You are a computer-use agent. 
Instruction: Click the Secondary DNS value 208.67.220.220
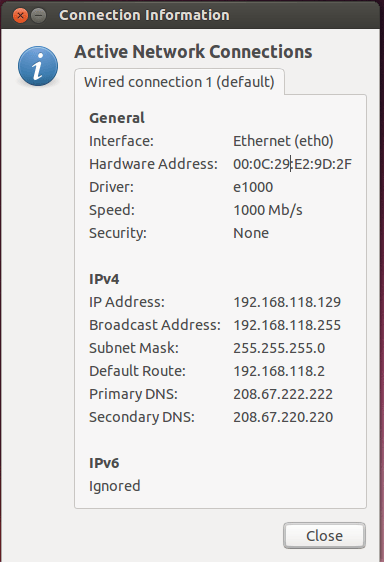coord(283,417)
